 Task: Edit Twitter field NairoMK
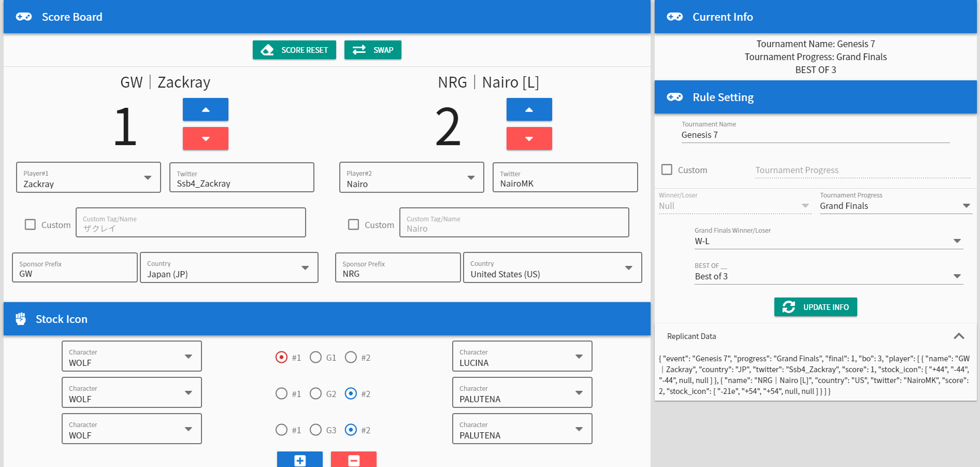coord(565,177)
